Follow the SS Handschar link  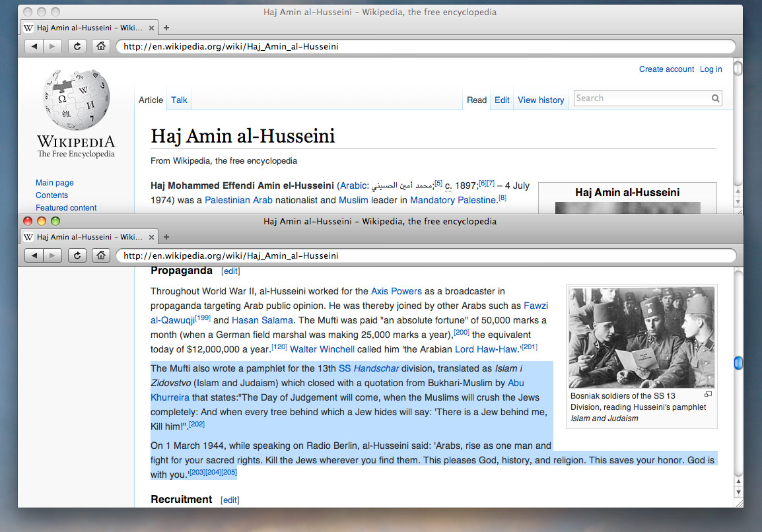(369, 368)
